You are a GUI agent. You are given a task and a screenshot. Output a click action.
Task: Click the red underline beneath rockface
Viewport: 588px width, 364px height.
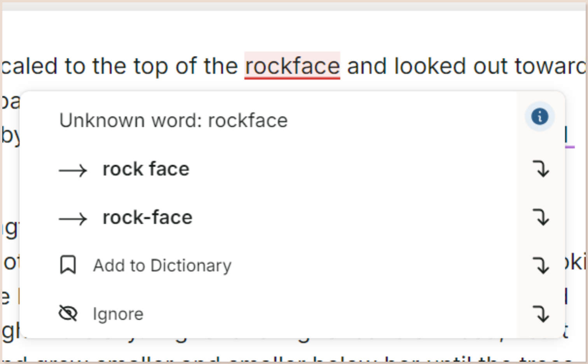(292, 77)
